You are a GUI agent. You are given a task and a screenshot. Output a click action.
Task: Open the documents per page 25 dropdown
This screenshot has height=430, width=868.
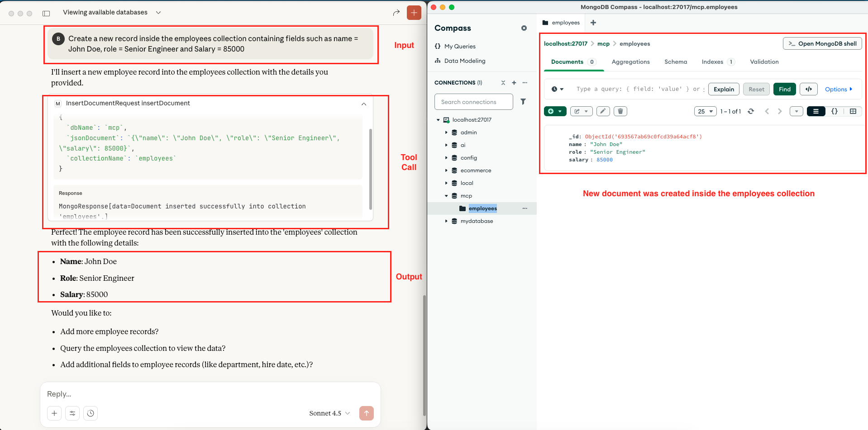tap(705, 111)
